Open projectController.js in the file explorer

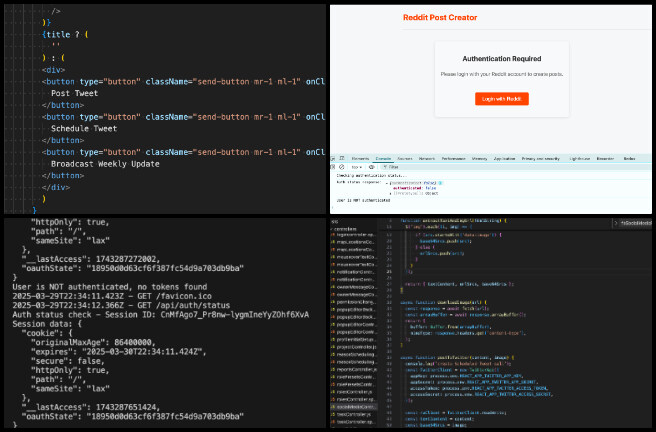(x=356, y=347)
